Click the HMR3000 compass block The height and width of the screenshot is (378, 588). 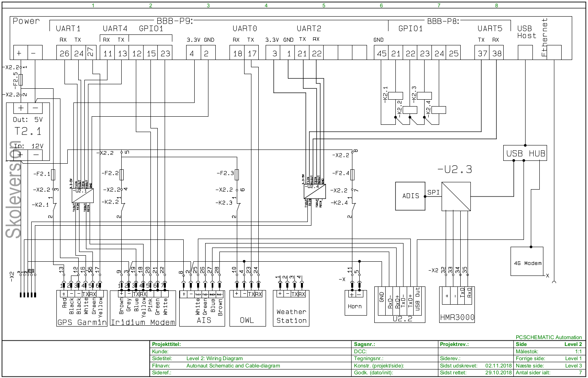(457, 305)
